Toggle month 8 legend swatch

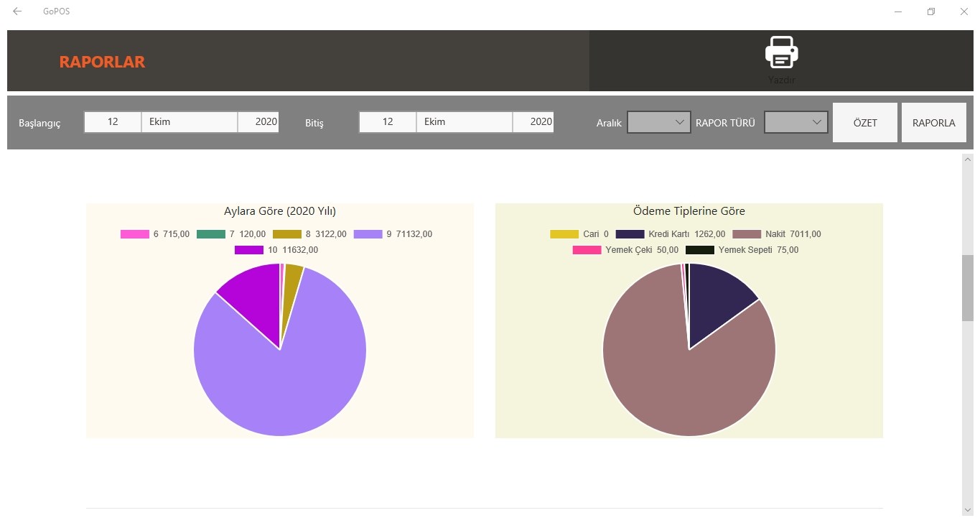tap(286, 234)
